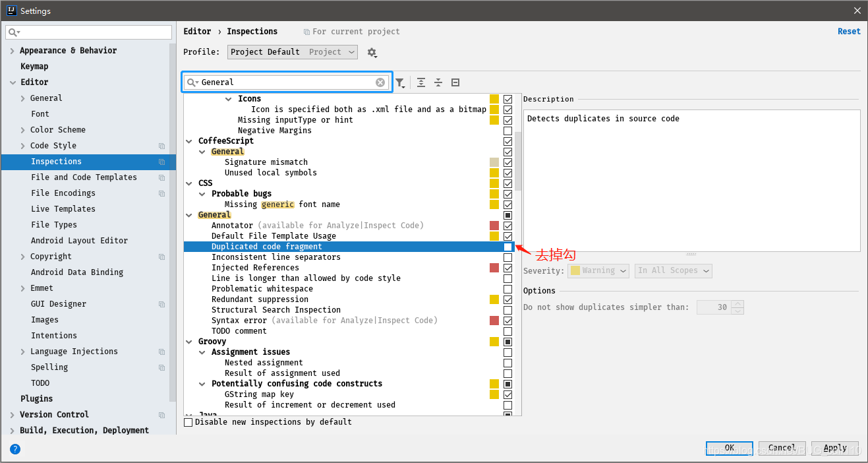Click the Editor breadcrumb link
The image size is (868, 463).
coord(197,31)
